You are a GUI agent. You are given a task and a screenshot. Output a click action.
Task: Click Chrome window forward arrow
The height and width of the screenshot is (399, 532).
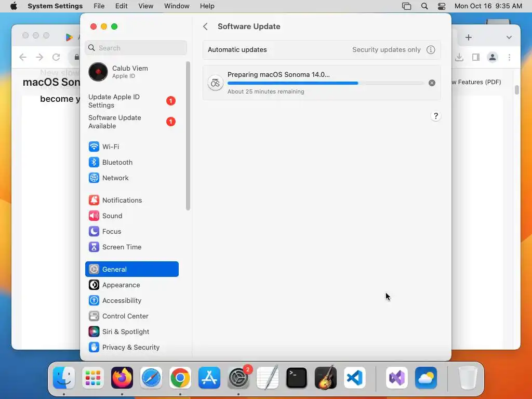[39, 57]
